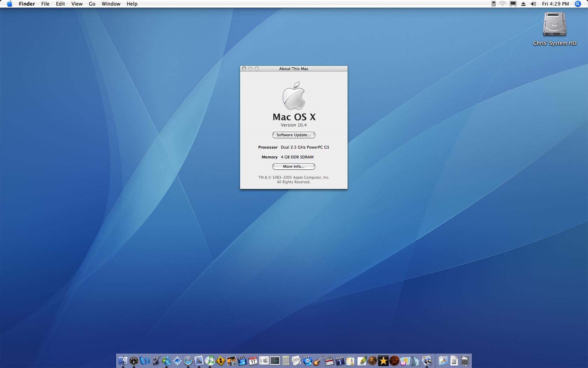Open the Go menu
This screenshot has width=588, height=368.
click(92, 4)
